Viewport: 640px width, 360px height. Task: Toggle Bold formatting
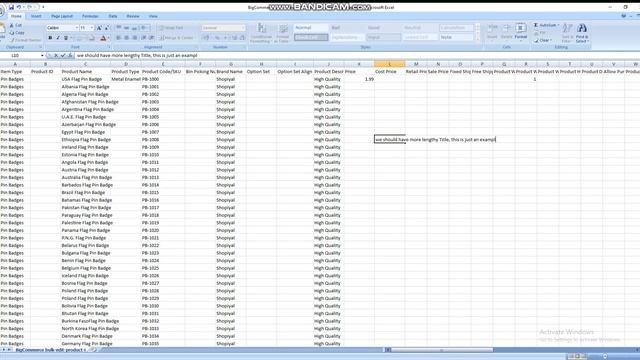[50, 38]
